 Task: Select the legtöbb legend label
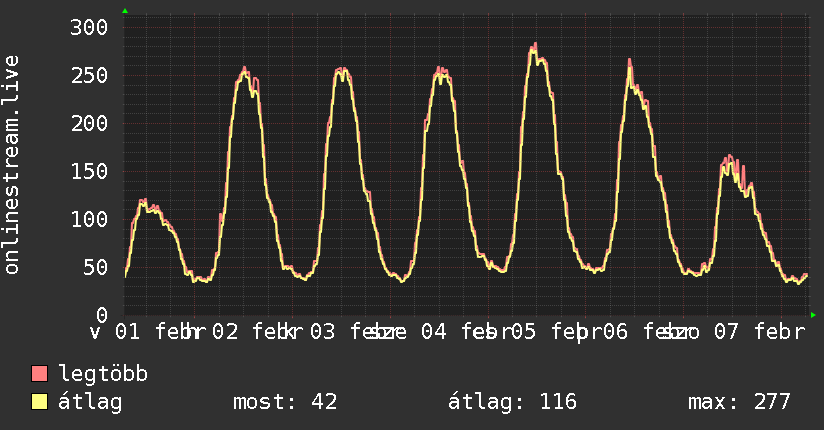pyautogui.click(x=104, y=375)
